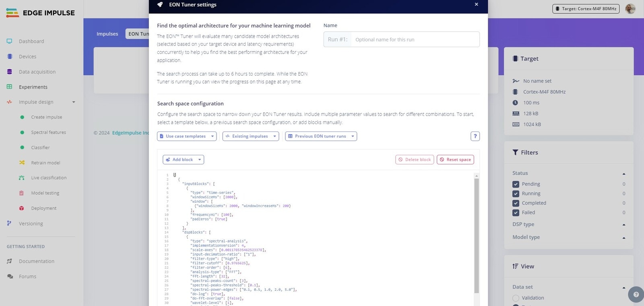Follow the EdgeImpulse Inc. footer link

pos(130,133)
